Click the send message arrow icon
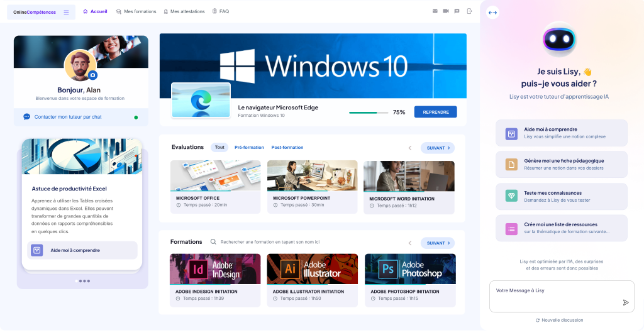Screen dimensions: 644x335 pos(626,302)
